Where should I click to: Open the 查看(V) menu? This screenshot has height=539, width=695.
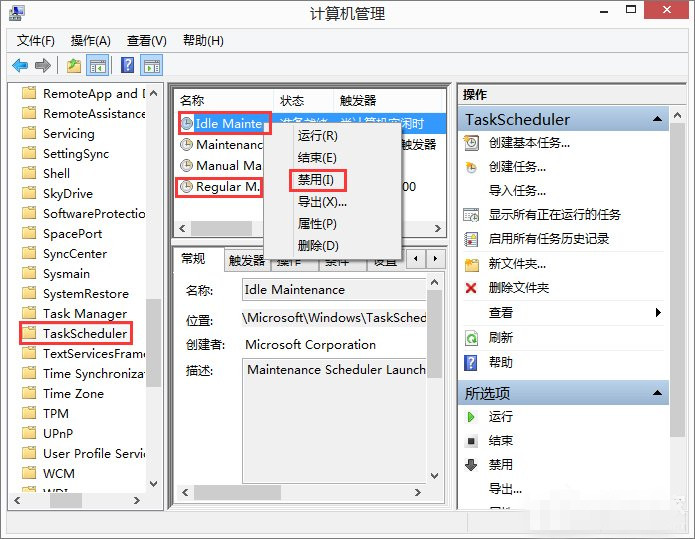point(147,41)
